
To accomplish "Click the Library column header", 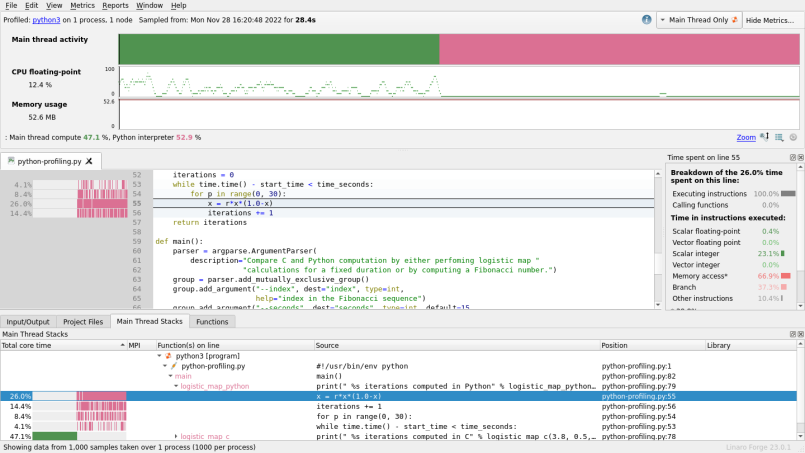I will click(751, 345).
